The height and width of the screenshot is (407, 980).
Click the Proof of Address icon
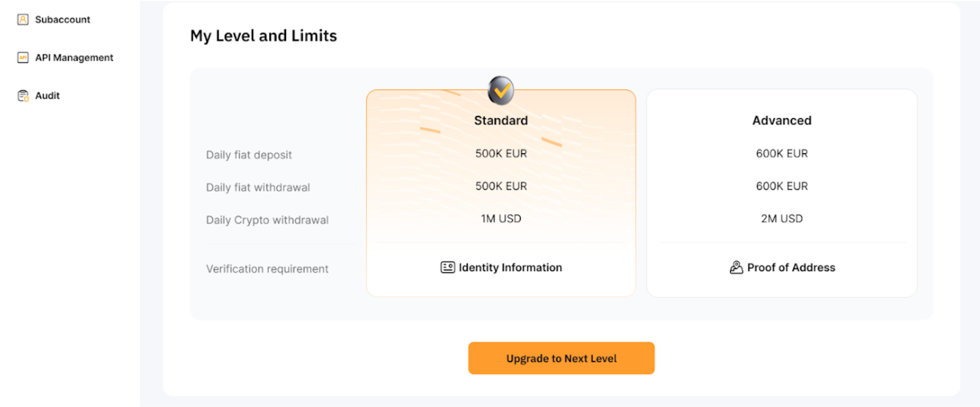click(736, 267)
